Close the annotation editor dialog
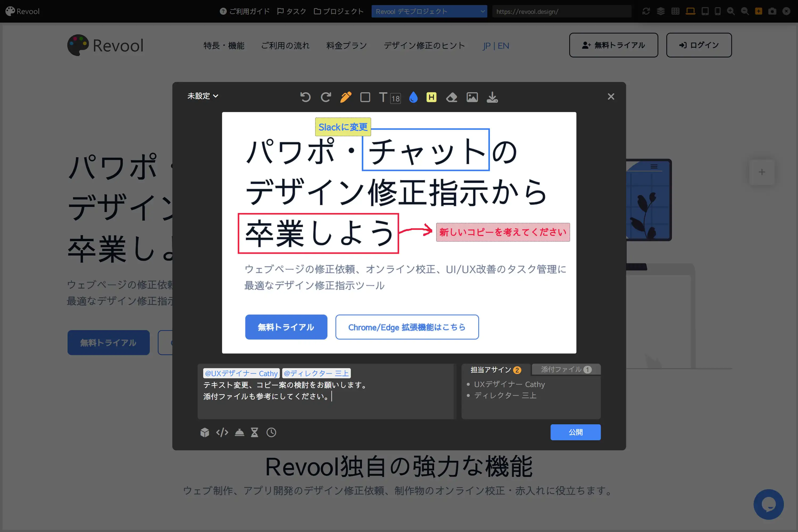 611,97
